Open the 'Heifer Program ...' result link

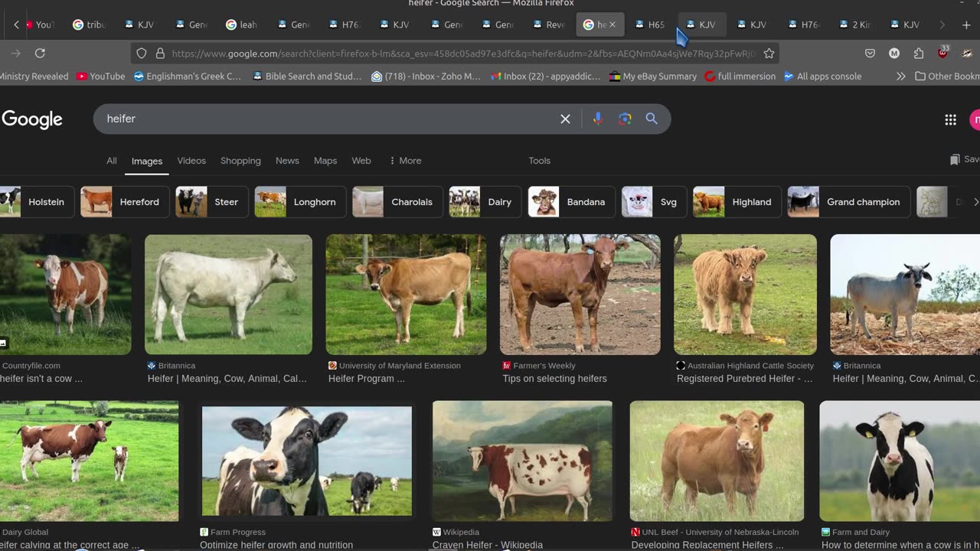click(367, 379)
